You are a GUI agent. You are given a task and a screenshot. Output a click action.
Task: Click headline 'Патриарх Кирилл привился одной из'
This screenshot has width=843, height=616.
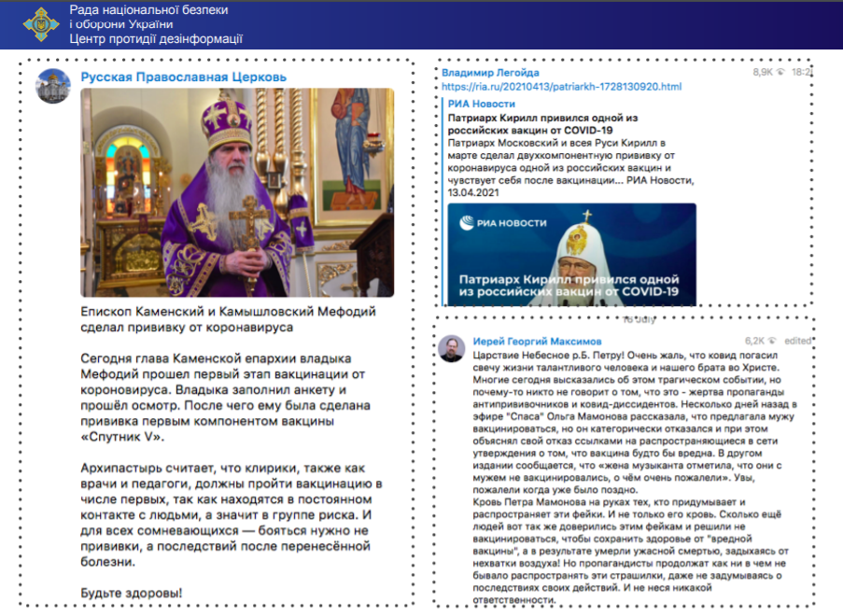542,119
